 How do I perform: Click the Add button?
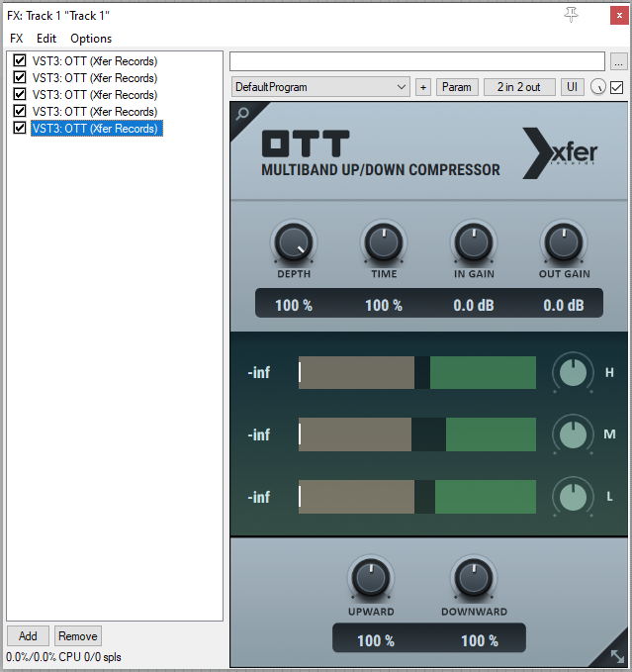coord(28,635)
